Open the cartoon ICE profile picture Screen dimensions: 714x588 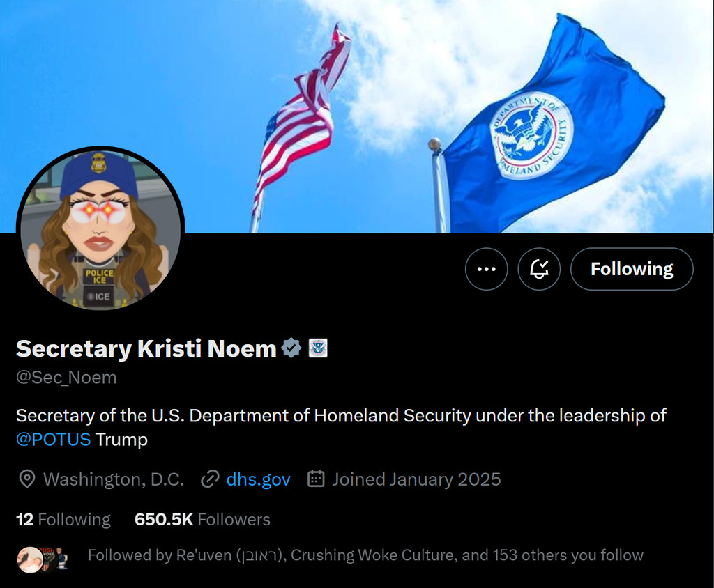pyautogui.click(x=100, y=229)
